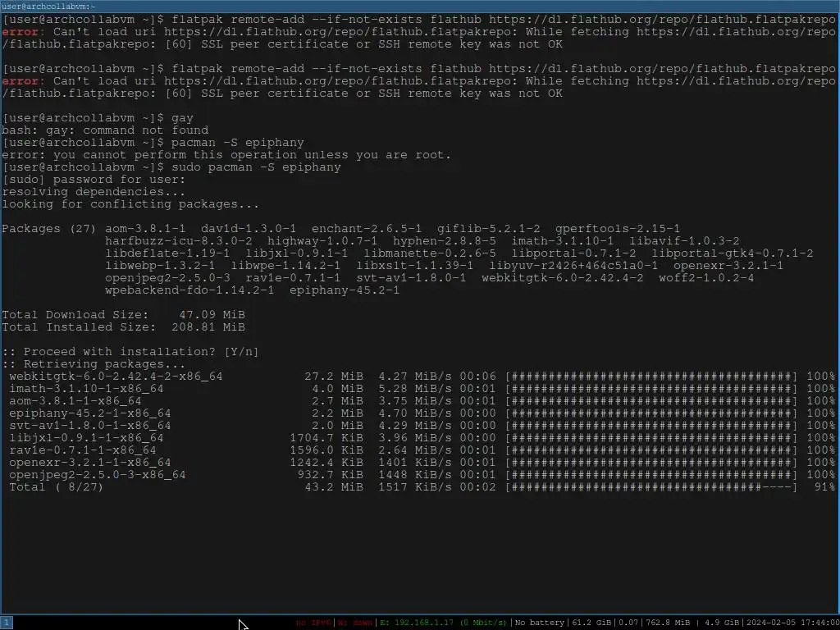Click the clock showing 2024-02-05 17:44:00
The width and height of the screenshot is (840, 630).
pos(793,623)
